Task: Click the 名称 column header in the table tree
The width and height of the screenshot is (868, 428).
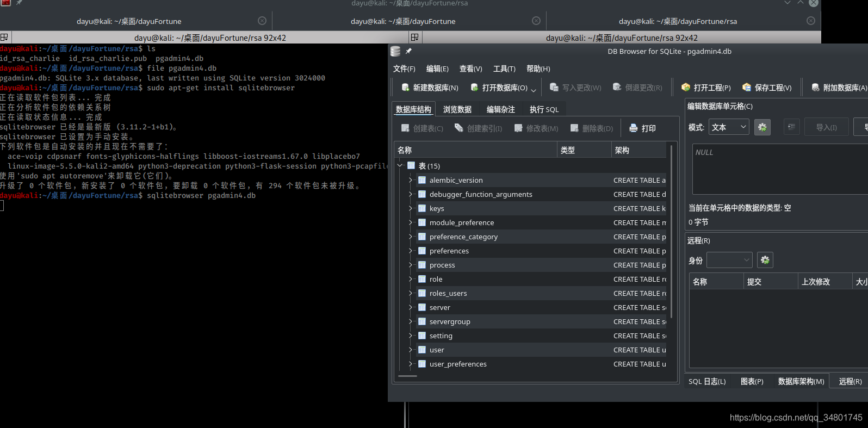Action: coord(476,150)
